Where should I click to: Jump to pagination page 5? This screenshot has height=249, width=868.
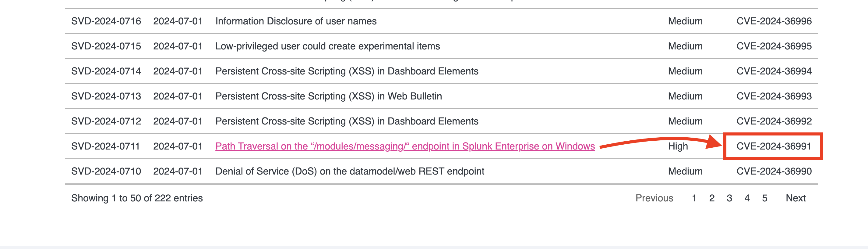(x=764, y=198)
